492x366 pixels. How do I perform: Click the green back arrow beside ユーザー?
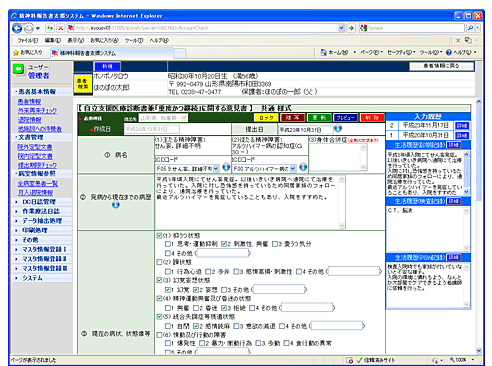click(x=19, y=69)
